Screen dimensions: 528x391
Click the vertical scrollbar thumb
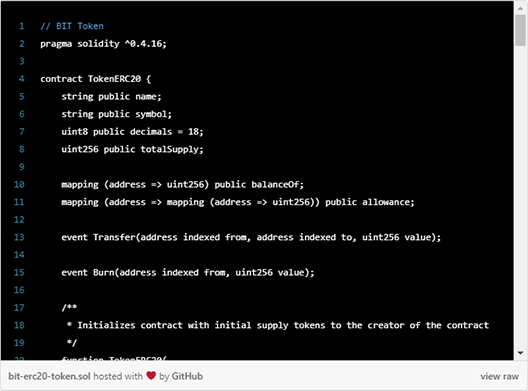(520, 30)
